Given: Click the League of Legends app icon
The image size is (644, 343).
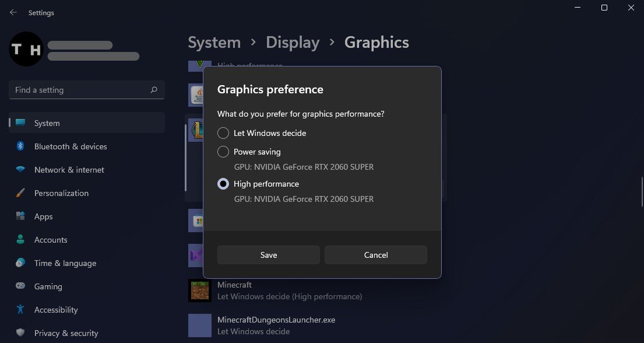Looking at the screenshot, I should coord(196,130).
